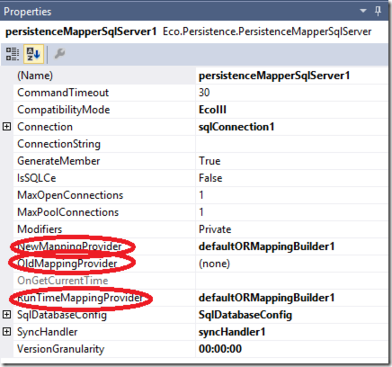Open Property Pages wrench icon
This screenshot has width=392, height=367.
click(60, 54)
